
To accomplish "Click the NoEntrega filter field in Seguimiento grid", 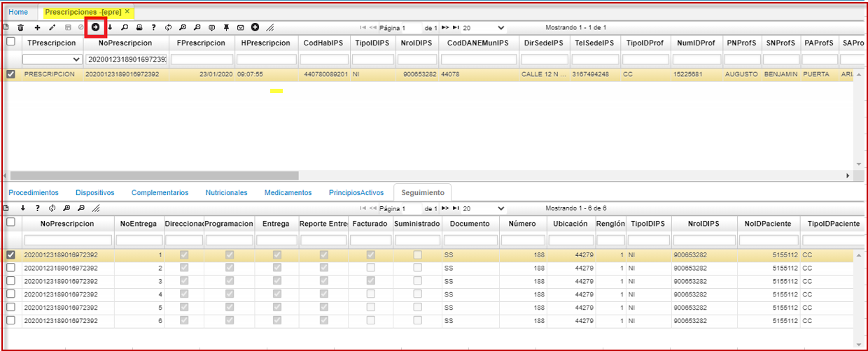I will pyautogui.click(x=139, y=241).
